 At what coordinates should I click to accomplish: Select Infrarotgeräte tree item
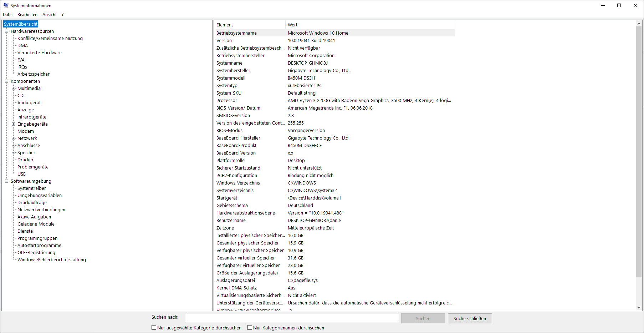pyautogui.click(x=32, y=117)
